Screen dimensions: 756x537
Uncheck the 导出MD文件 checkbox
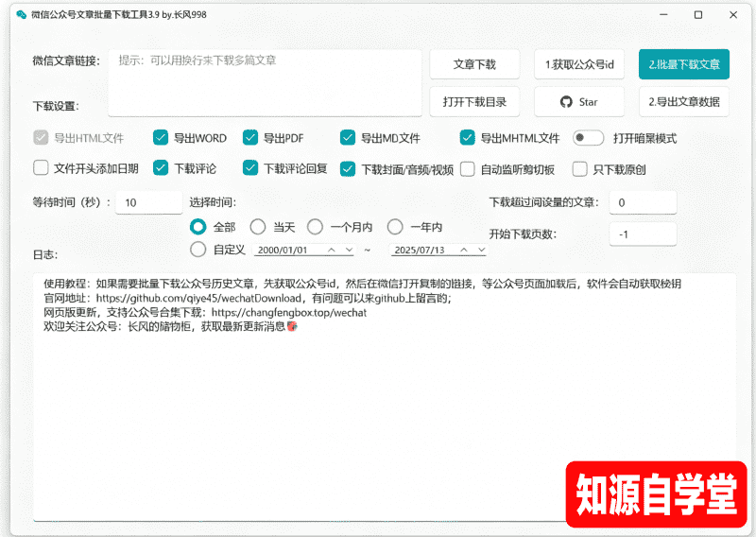point(348,138)
